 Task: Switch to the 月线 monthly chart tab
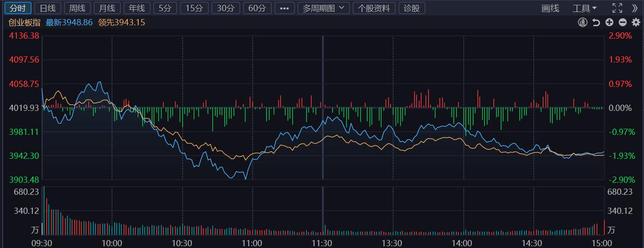pos(107,8)
